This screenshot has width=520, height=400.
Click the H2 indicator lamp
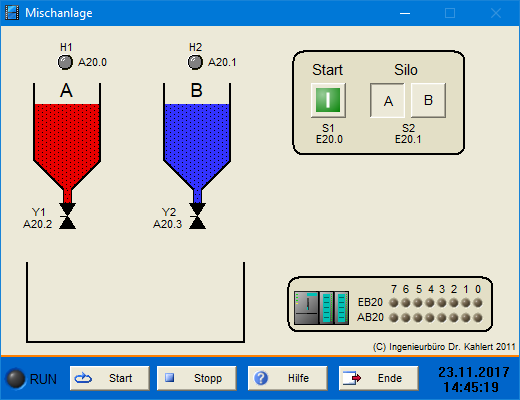[x=195, y=62]
